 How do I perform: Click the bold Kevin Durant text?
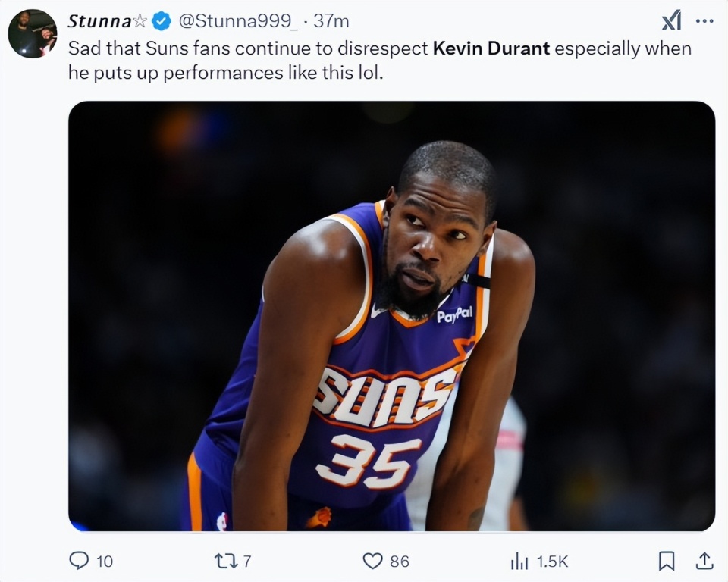(491, 48)
